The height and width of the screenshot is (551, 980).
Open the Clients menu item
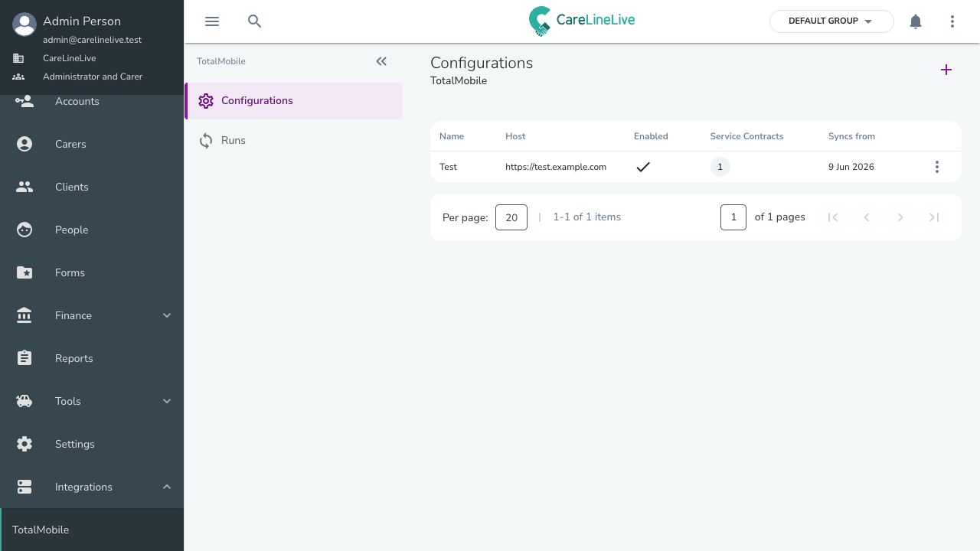(92, 187)
